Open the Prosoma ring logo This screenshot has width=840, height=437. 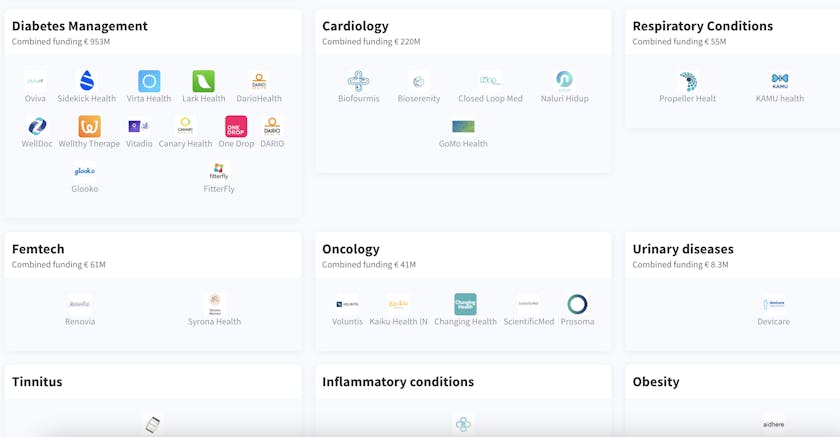578,304
